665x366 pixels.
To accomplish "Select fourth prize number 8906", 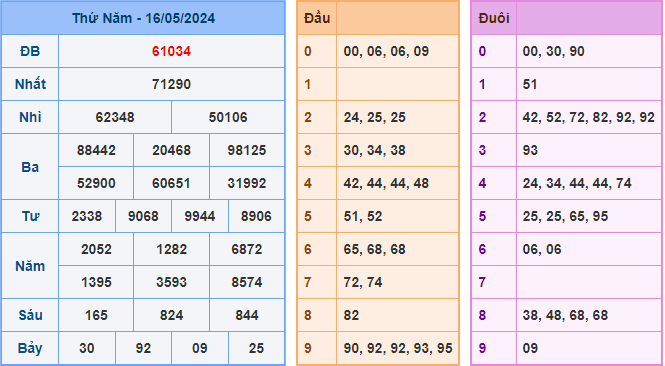I will (256, 217).
